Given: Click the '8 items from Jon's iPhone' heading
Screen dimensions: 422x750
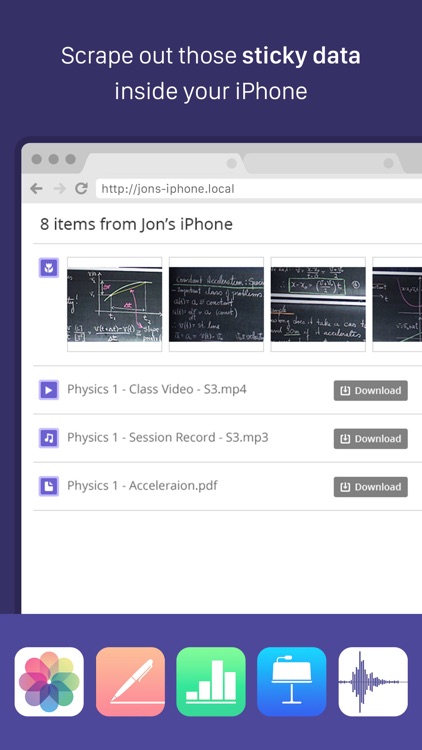Looking at the screenshot, I should point(136,224).
